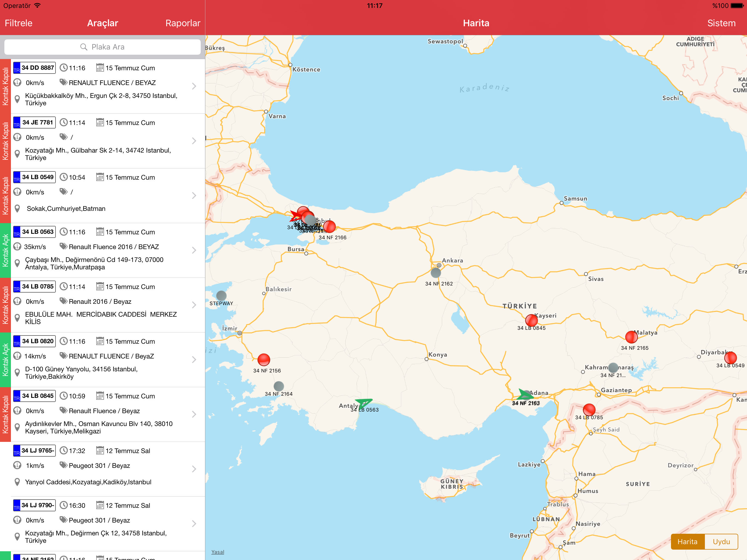The image size is (747, 560).
Task: Open the Filtrele filter menu
Action: tap(19, 23)
